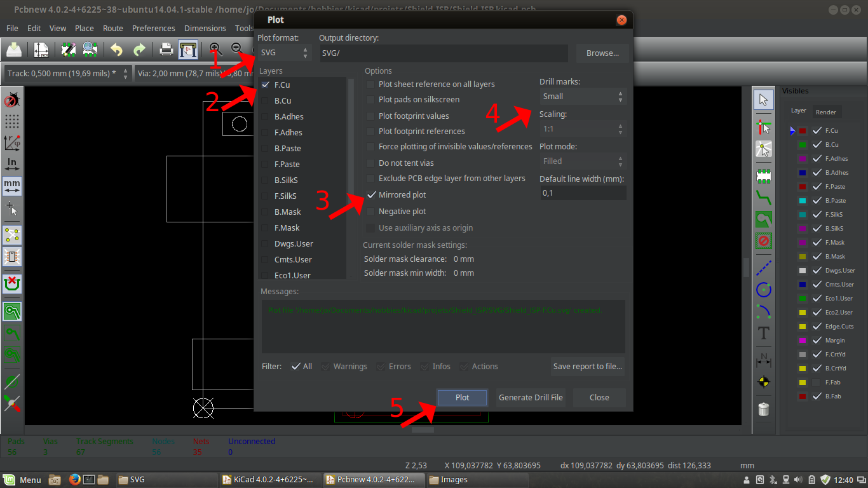868x488 pixels.
Task: Enable the Negative plot checkbox
Action: tap(370, 212)
